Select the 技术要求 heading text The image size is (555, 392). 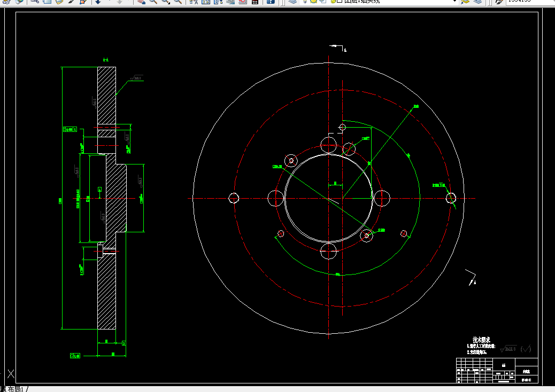tap(481, 340)
